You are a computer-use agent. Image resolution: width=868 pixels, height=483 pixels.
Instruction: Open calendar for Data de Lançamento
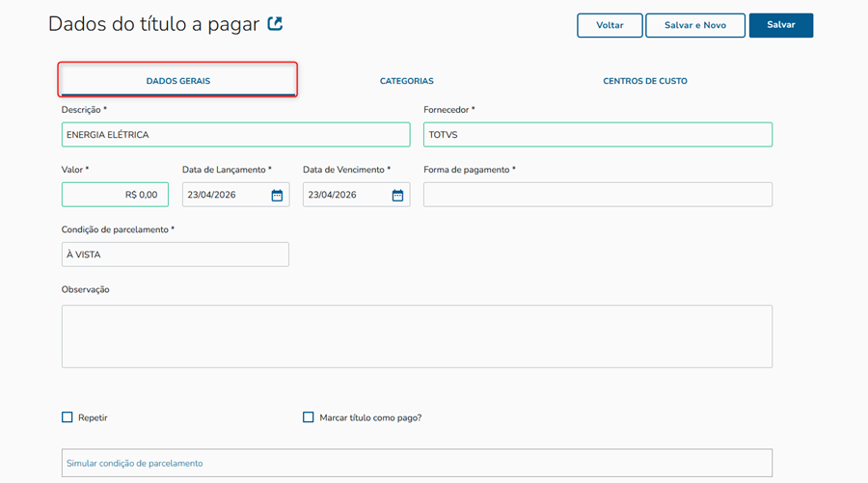point(277,195)
